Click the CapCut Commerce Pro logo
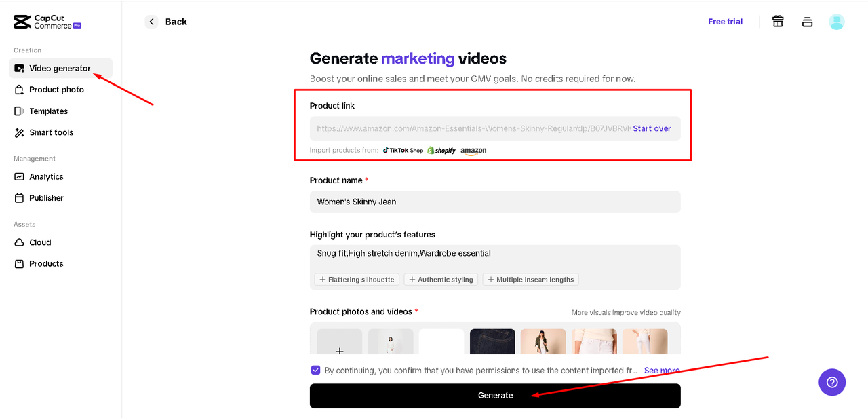This screenshot has height=418, width=868. 47,22
